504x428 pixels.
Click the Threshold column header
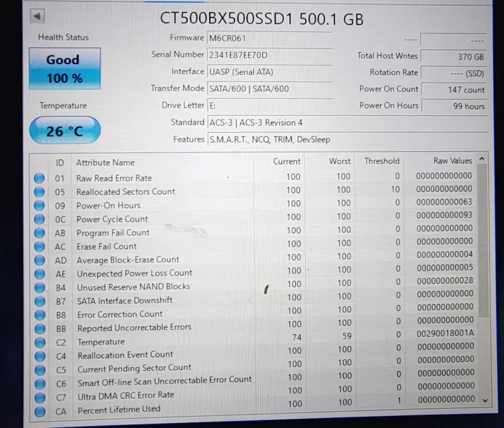point(382,160)
